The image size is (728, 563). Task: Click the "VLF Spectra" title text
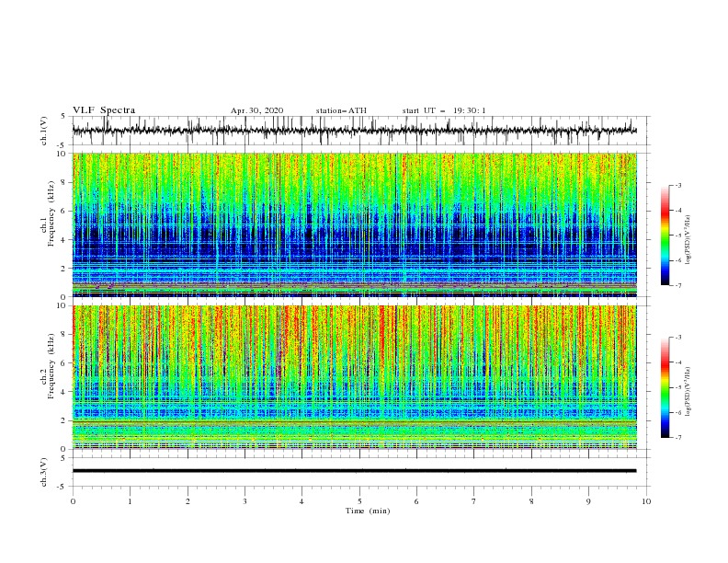[x=104, y=110]
